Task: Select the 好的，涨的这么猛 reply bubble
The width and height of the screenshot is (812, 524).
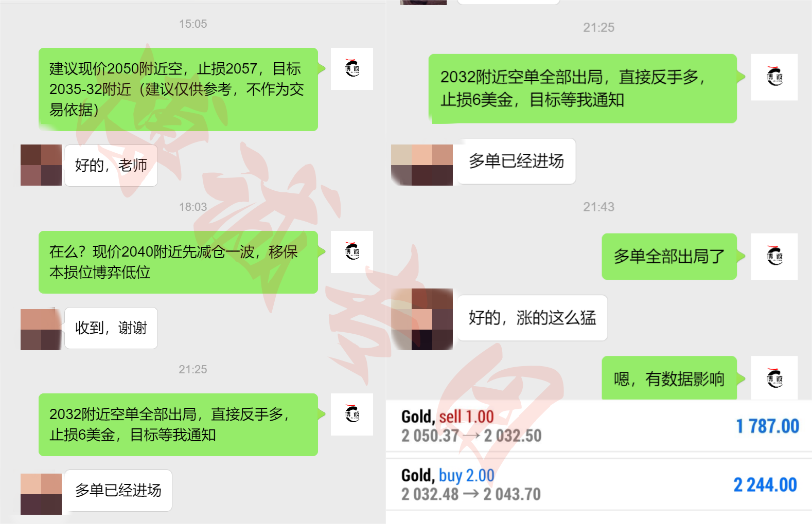Action: tap(533, 318)
